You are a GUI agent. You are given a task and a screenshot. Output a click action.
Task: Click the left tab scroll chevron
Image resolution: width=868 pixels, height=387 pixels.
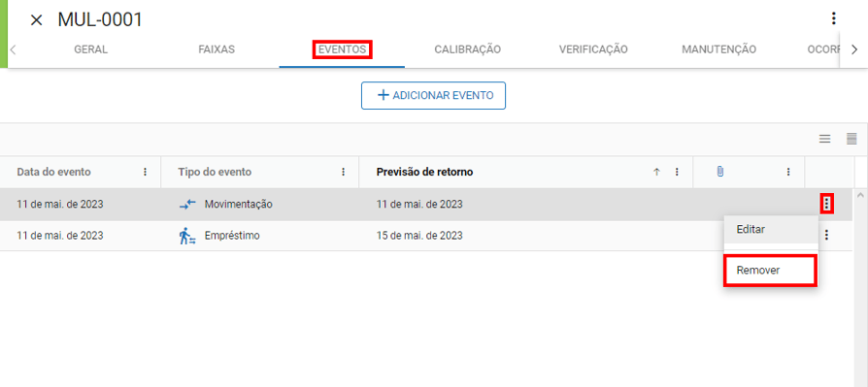(13, 49)
